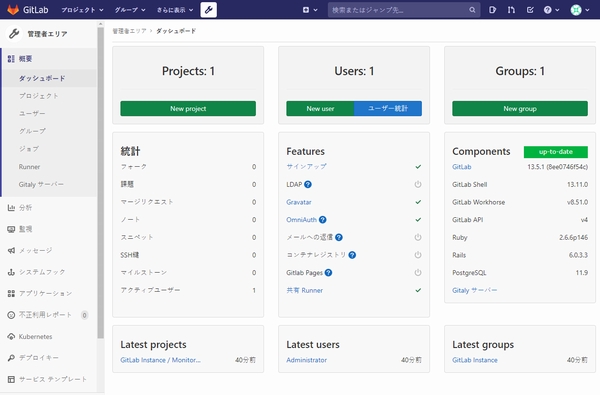Open the OmniAuth feature link
The width and height of the screenshot is (600, 395).
[x=302, y=220]
